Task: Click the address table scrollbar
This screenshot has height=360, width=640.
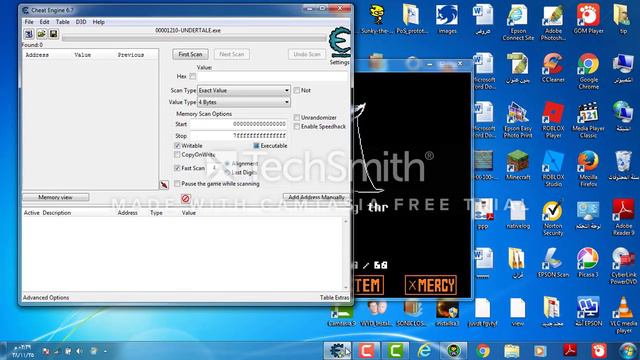Action: click(x=346, y=253)
